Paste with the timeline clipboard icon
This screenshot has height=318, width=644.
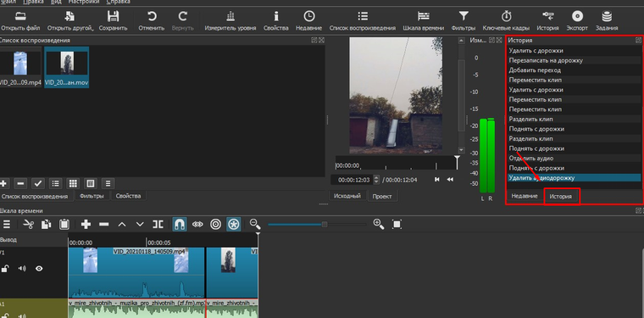click(x=64, y=225)
